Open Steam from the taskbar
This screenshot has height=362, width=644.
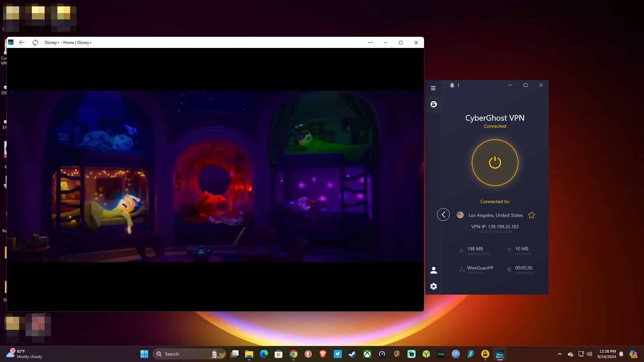(x=352, y=354)
